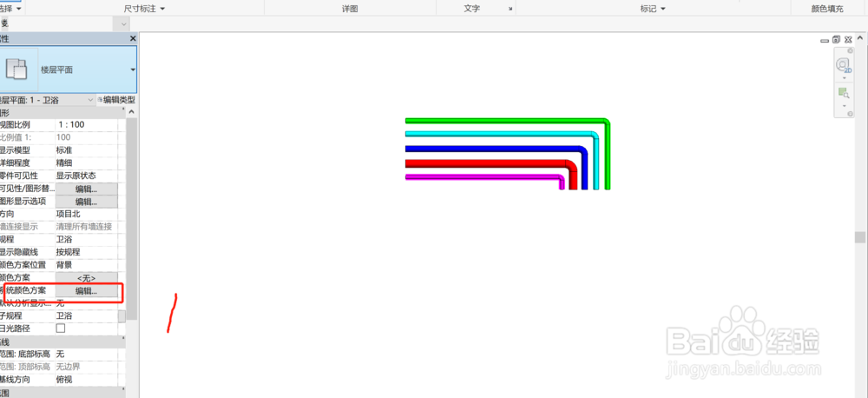Screen dimensions: 868x398
Task: Toggle the 日光路径 checkbox
Action: (61, 328)
